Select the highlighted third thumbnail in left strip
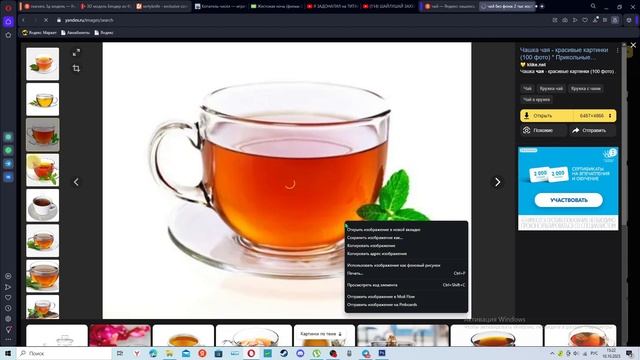Image resolution: width=640 pixels, height=360 pixels. (42, 135)
